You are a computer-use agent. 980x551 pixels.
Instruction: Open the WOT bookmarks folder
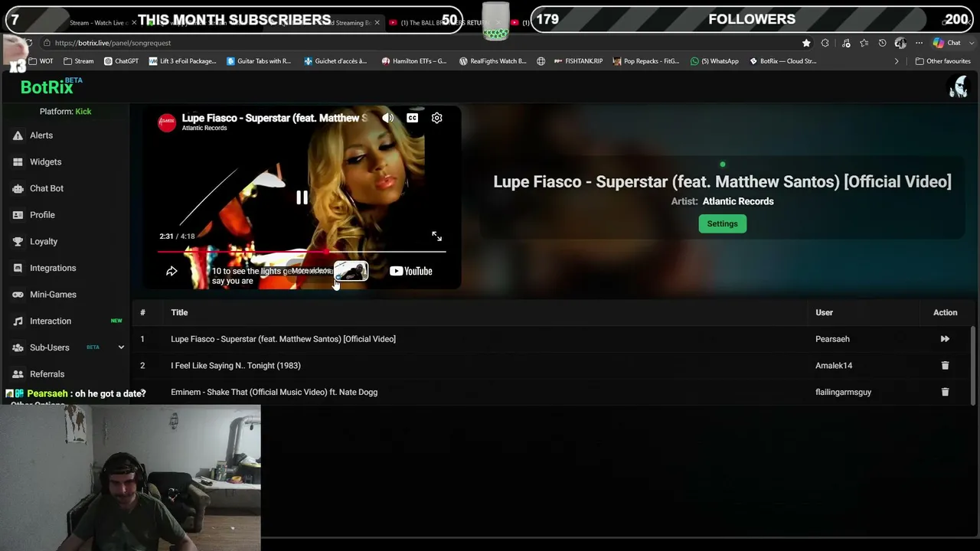41,61
